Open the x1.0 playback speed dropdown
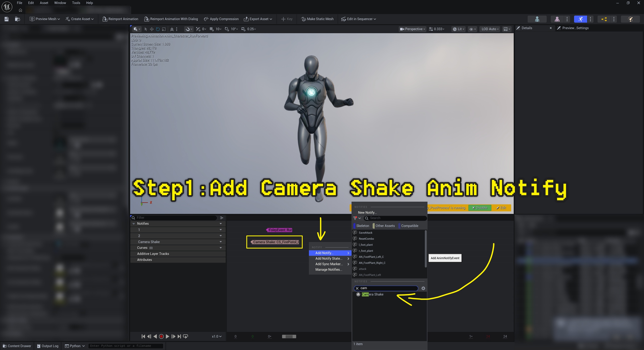Screen dimensions: 644x350 [x=217, y=336]
